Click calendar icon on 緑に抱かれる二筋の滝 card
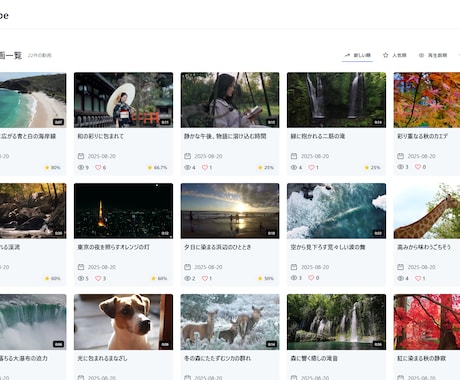Image resolution: width=460 pixels, height=380 pixels. coord(294,156)
